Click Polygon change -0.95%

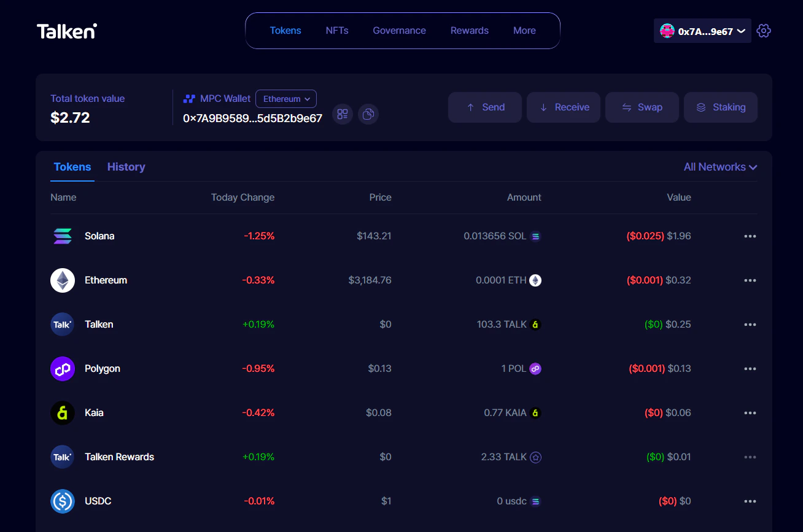point(258,369)
